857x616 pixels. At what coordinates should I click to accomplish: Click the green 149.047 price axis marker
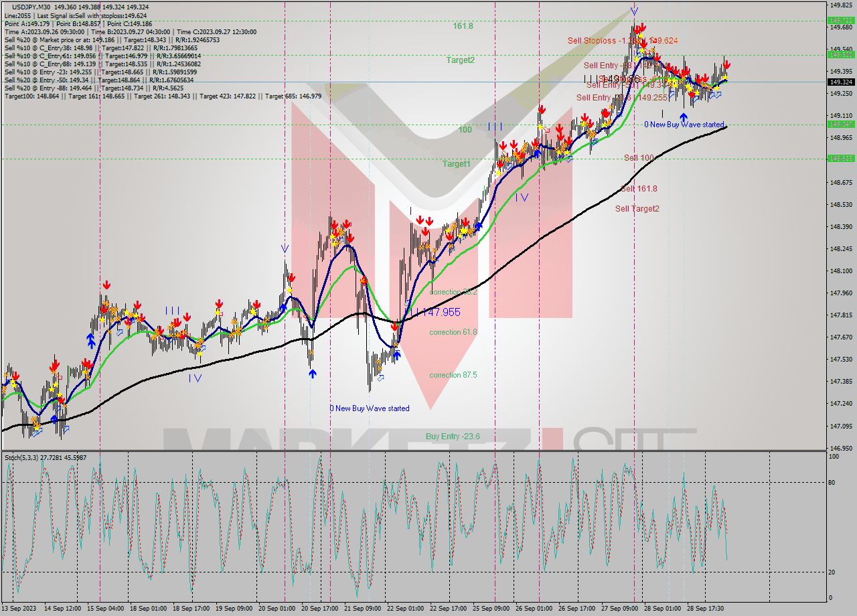[842, 125]
